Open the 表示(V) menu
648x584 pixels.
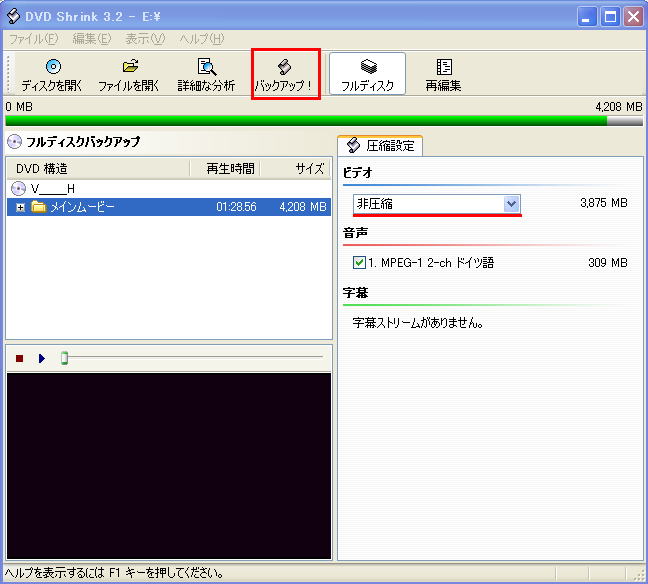[145, 39]
